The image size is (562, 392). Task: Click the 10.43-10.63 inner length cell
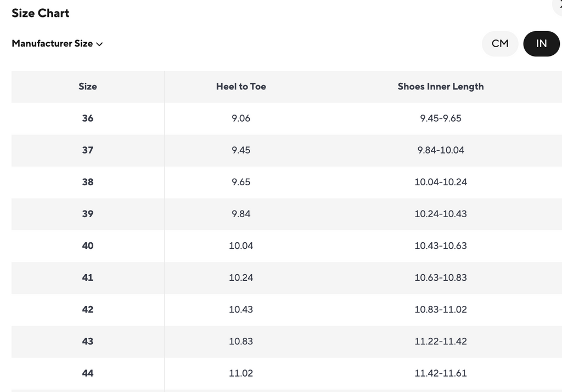click(x=441, y=246)
